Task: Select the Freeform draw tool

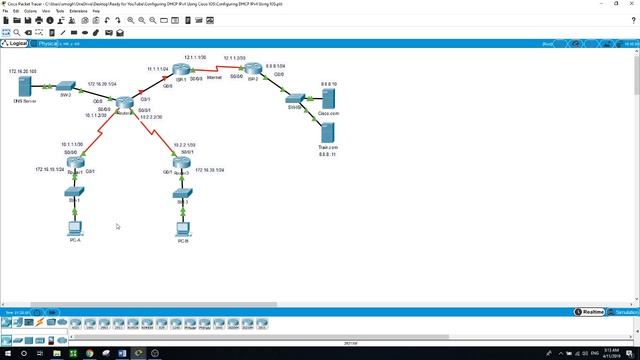Action: 96,32
